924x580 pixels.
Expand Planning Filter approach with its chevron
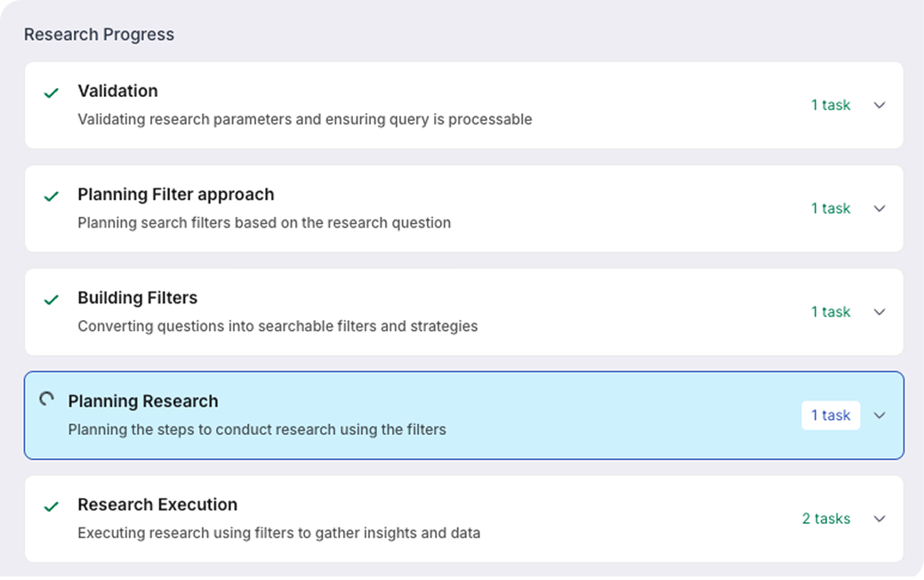pos(880,208)
